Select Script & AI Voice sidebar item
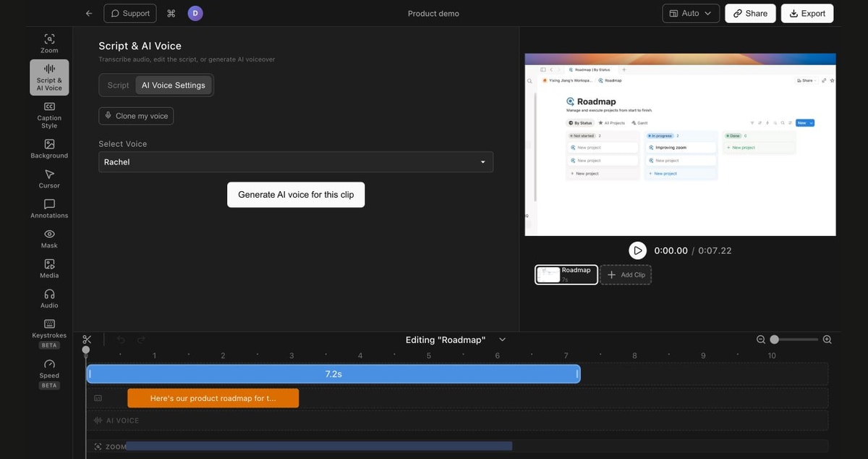Viewport: 868px width, 459px height. [49, 77]
